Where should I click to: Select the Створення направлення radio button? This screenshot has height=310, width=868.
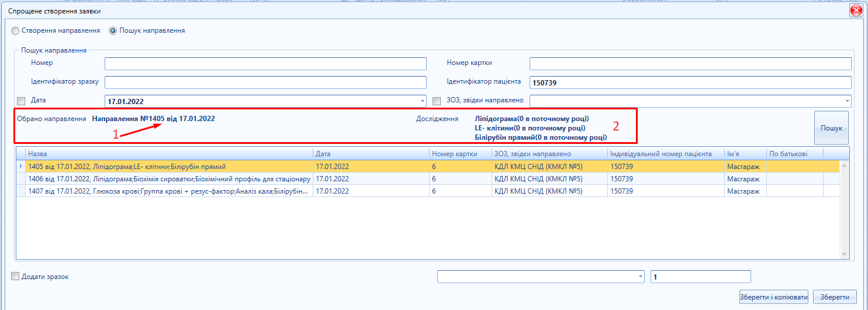pos(15,30)
